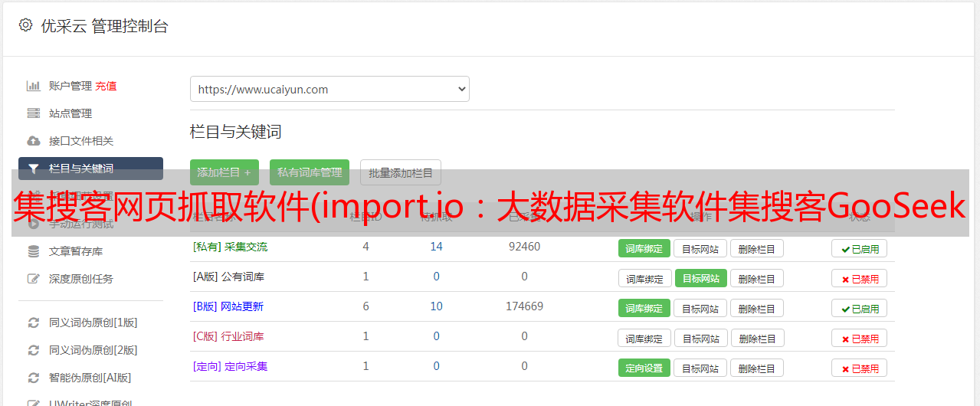Click the refresh icon for 同义词伪原创[1版]
Screen dimensions: 980x406
(x=33, y=323)
